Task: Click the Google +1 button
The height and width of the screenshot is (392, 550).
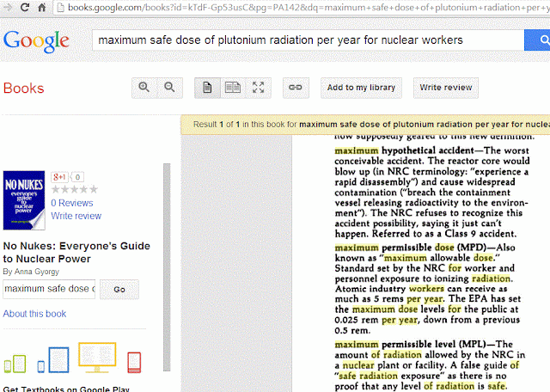Action: tap(59, 177)
